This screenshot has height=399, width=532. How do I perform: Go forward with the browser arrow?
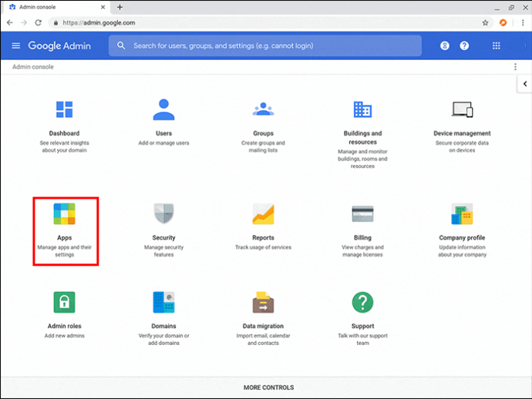pos(24,22)
